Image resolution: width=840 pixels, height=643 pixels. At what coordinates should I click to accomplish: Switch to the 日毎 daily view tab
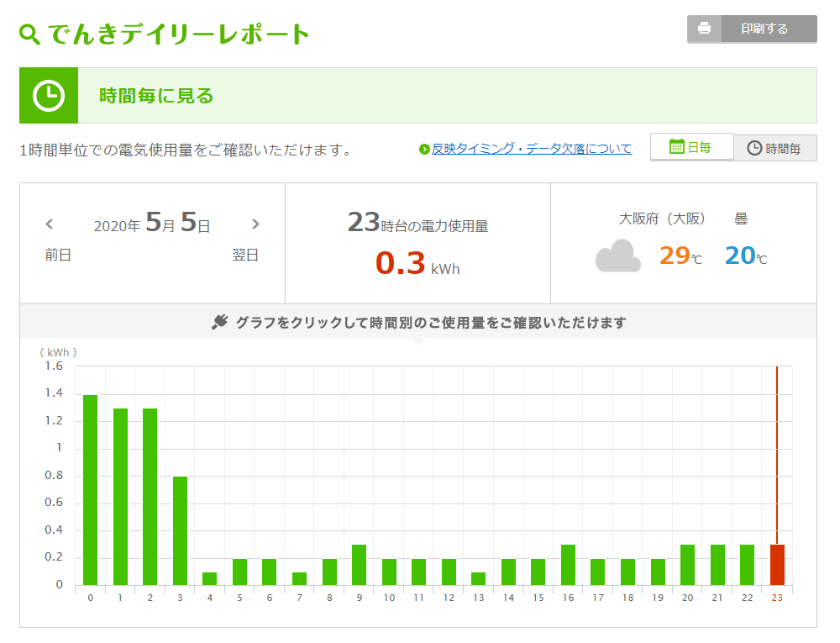click(691, 147)
